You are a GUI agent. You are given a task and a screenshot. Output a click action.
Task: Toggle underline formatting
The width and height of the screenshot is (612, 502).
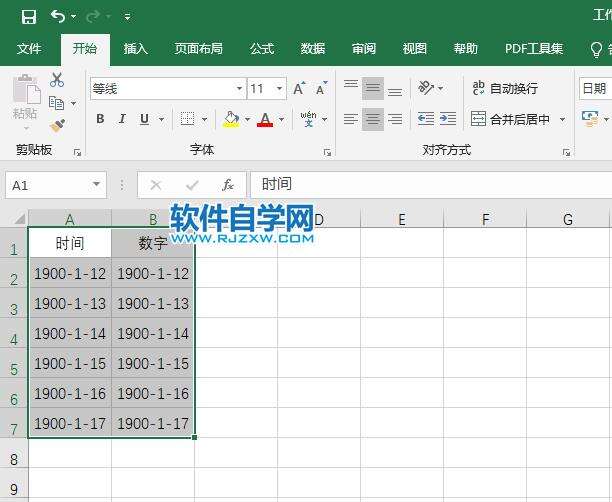click(144, 119)
